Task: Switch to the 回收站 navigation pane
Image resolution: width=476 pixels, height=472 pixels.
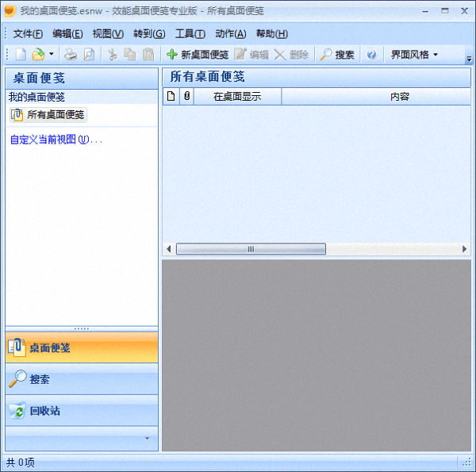Action: (82, 411)
